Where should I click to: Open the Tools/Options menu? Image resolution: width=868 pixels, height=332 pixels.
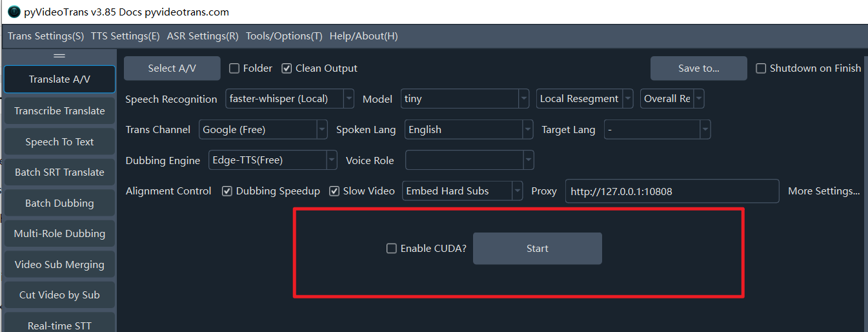[x=284, y=36]
